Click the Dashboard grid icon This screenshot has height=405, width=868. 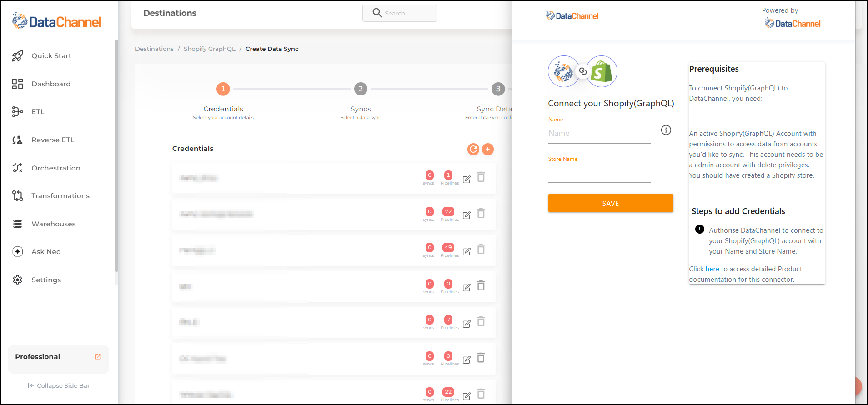[x=17, y=84]
